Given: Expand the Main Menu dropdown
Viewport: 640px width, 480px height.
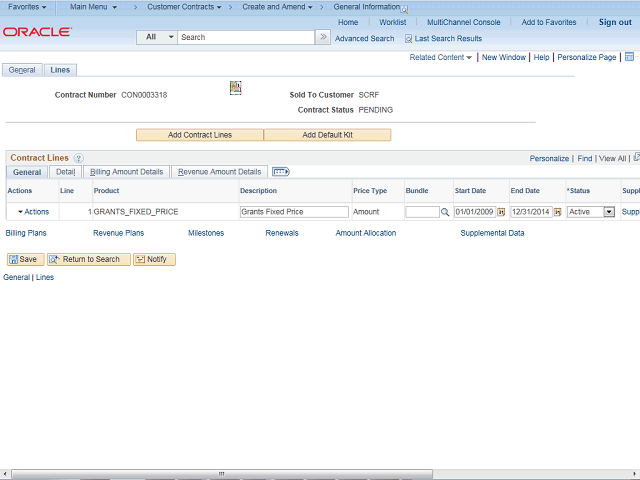Looking at the screenshot, I should (x=93, y=7).
